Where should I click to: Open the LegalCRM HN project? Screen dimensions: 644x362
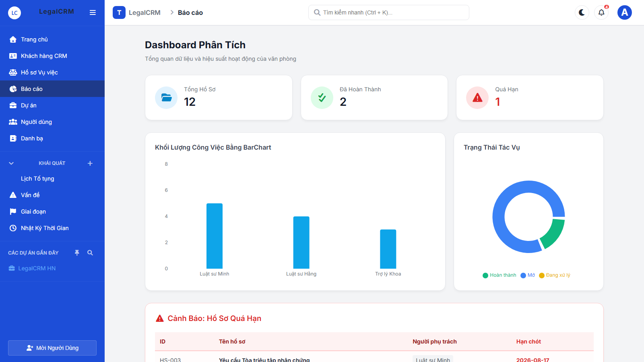(x=37, y=268)
